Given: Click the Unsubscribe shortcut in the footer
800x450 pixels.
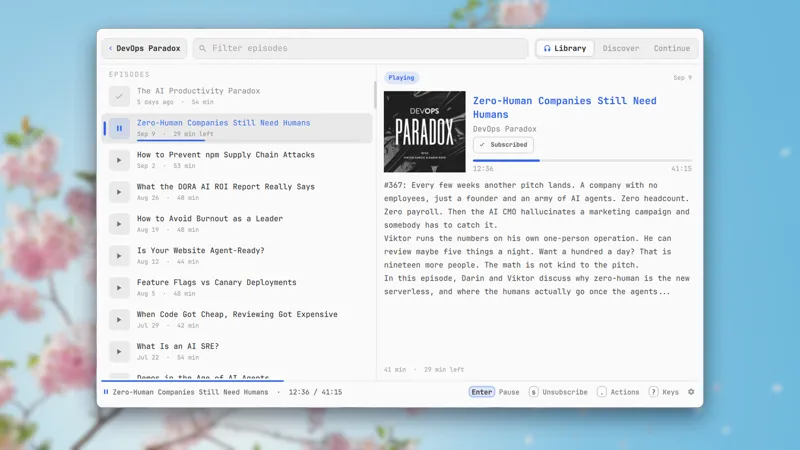Looking at the screenshot, I should (x=558, y=392).
